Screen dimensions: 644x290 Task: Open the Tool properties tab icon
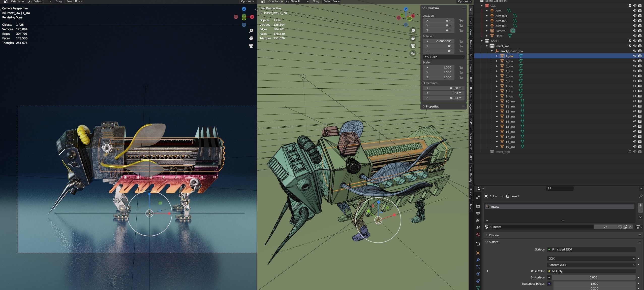pyautogui.click(x=478, y=197)
